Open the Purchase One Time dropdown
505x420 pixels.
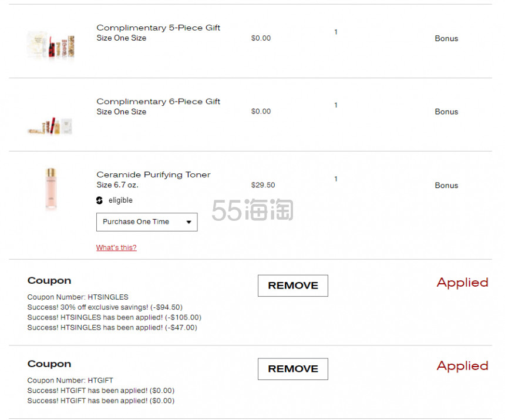point(147,222)
